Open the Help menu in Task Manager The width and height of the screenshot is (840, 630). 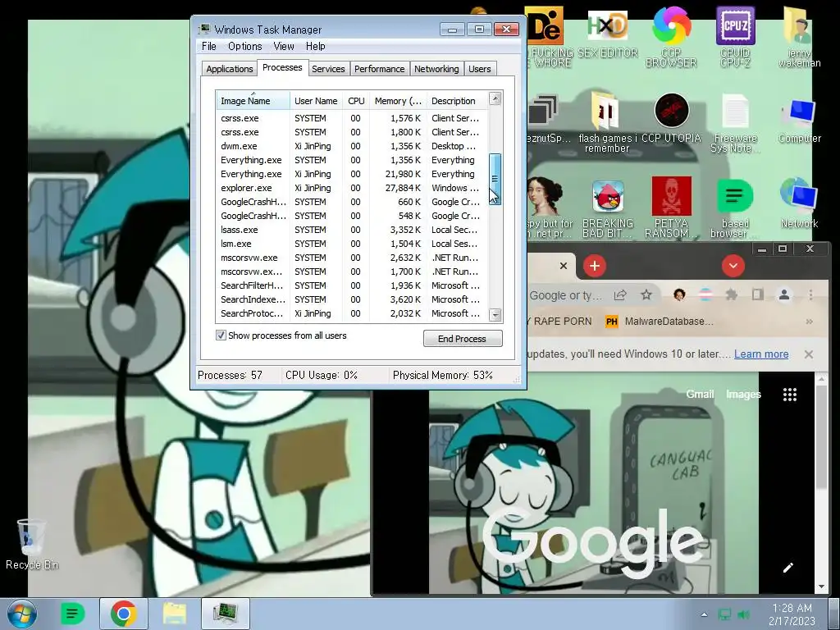316,46
